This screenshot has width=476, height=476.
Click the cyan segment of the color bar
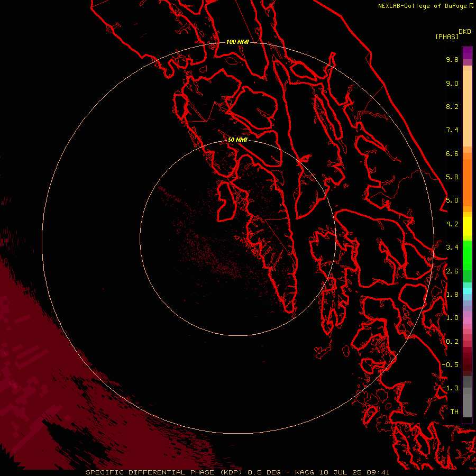pos(467,291)
